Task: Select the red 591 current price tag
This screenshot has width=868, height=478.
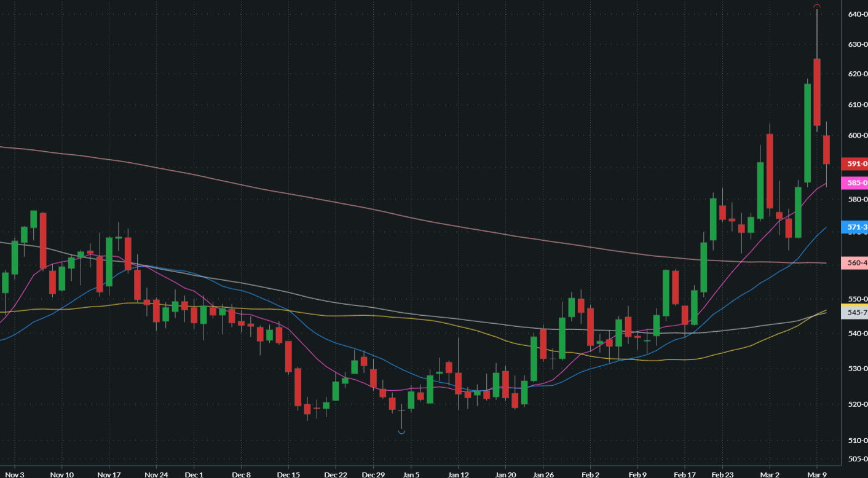Action: point(857,163)
